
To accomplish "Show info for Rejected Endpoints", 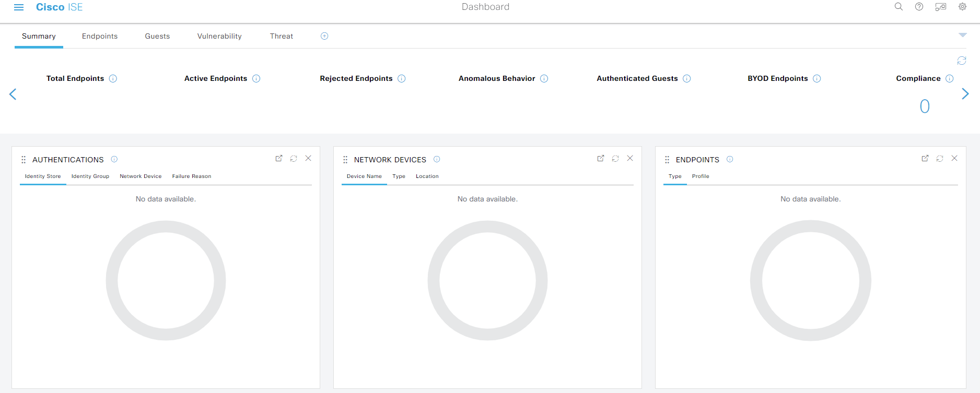I will coord(401,78).
